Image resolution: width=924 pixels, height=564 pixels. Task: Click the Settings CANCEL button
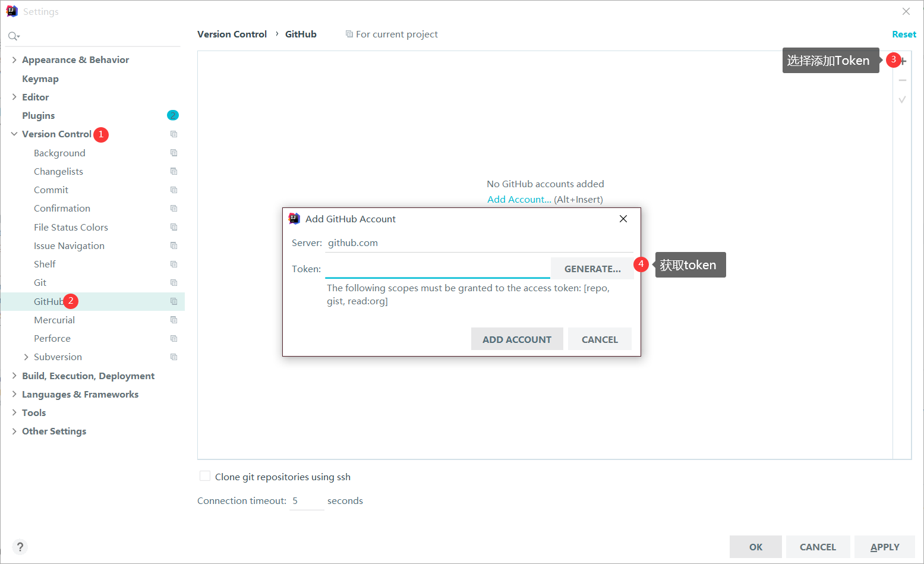click(818, 547)
